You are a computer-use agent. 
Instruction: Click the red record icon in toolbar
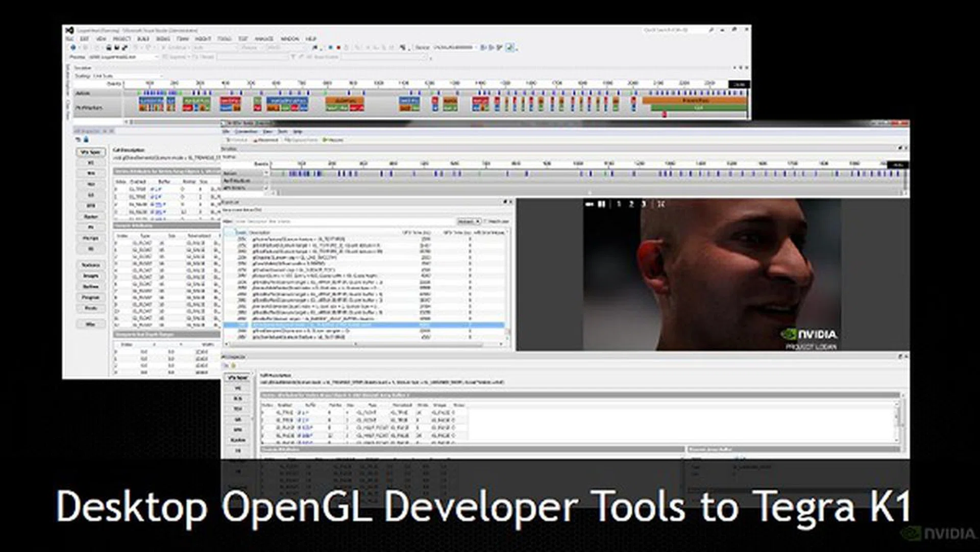pyautogui.click(x=338, y=47)
